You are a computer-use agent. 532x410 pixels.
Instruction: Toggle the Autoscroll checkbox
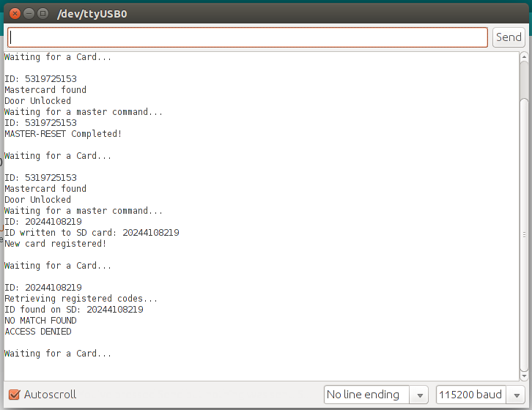click(14, 395)
